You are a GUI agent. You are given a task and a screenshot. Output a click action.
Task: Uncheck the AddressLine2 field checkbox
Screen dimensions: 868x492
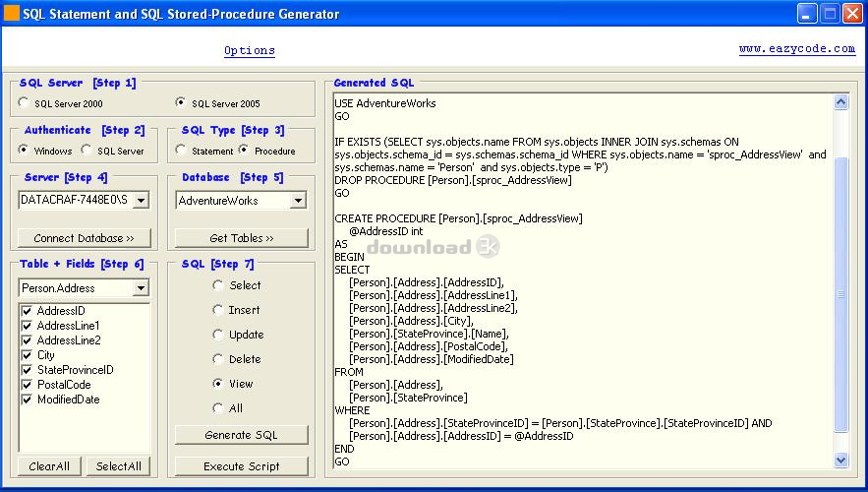(27, 340)
